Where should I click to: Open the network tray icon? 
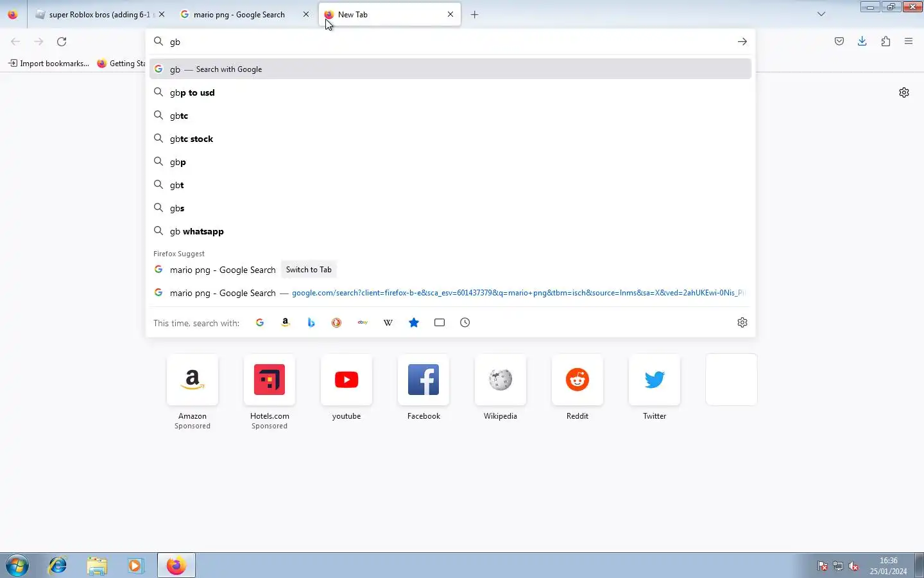838,566
